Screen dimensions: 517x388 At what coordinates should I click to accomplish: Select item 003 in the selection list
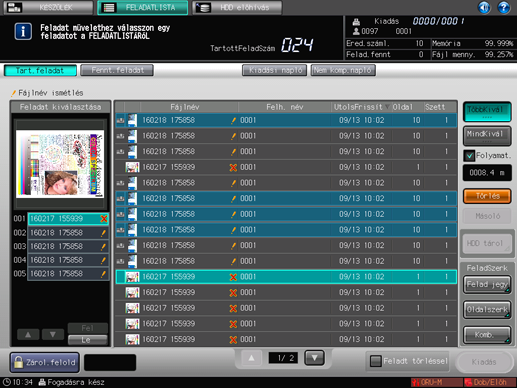(68, 246)
